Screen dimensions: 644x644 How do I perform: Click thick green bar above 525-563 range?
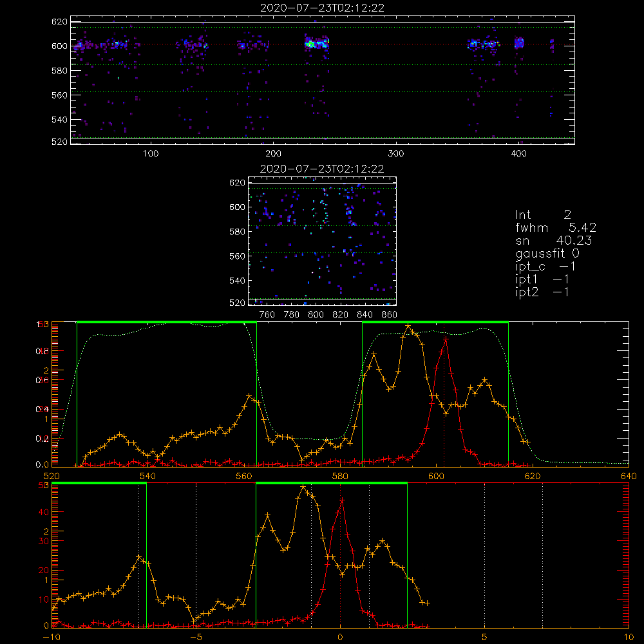click(167, 322)
